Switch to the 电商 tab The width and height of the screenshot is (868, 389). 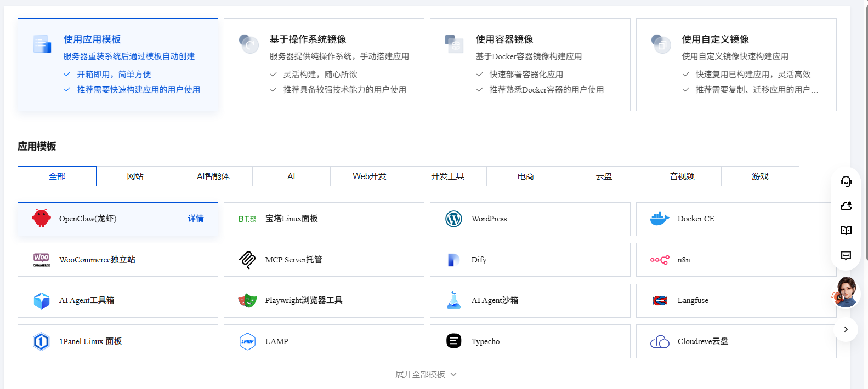526,176
